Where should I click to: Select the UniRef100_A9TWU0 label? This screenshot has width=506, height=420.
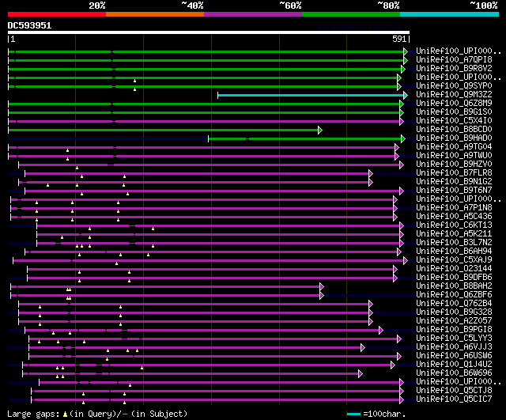(454, 156)
